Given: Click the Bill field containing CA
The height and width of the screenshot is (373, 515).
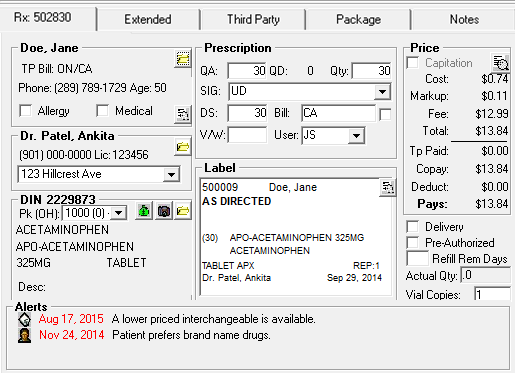Looking at the screenshot, I should pos(339,113).
